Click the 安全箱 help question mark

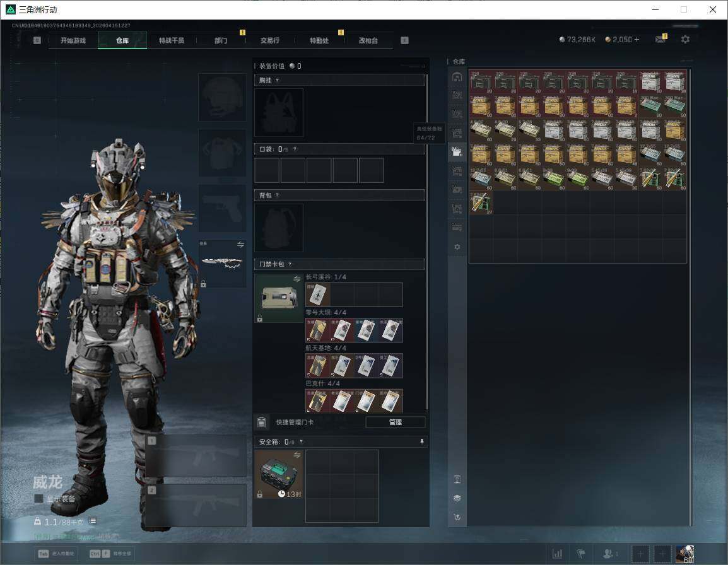point(302,441)
